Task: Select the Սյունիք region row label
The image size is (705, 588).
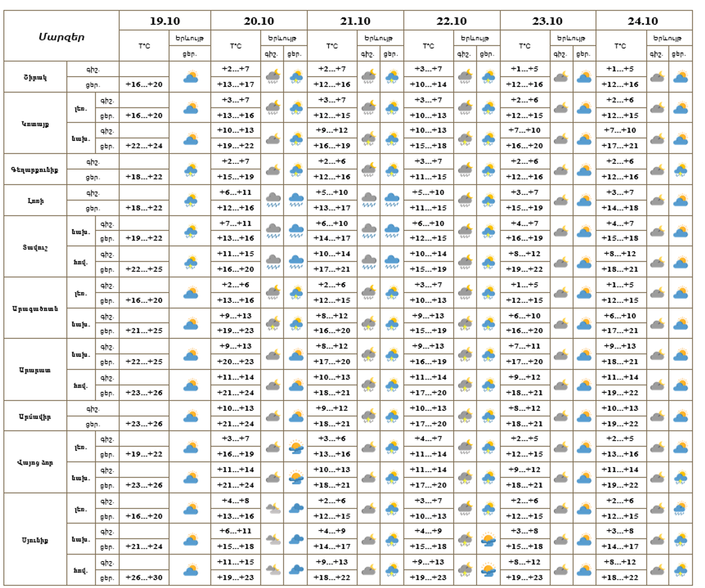Action: [x=35, y=540]
